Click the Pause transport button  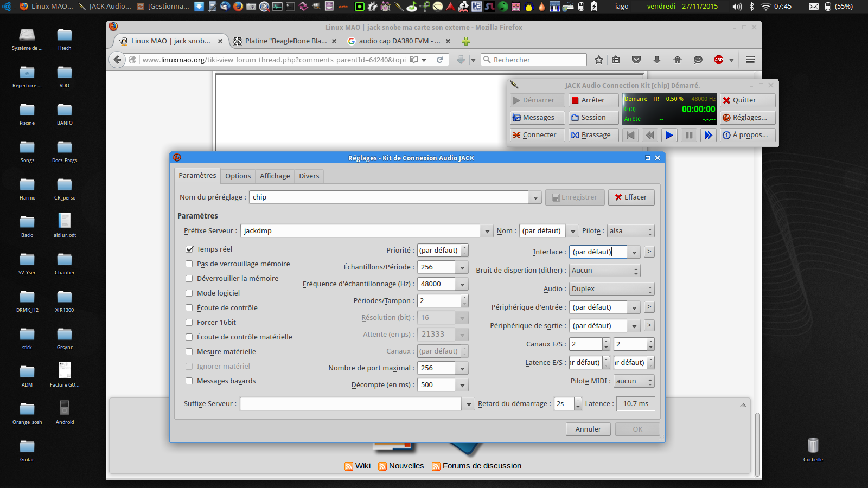tap(688, 135)
